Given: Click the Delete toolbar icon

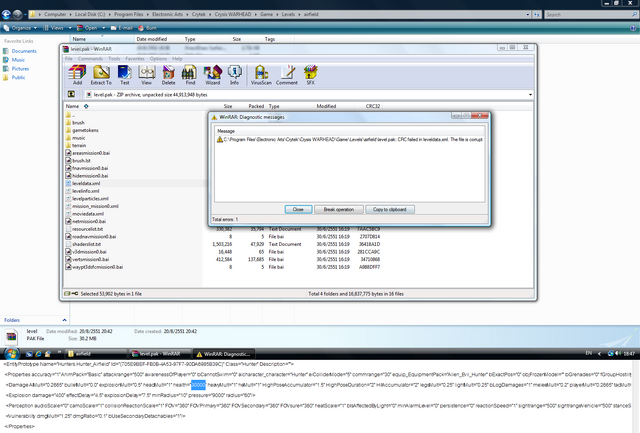Looking at the screenshot, I should click(x=168, y=75).
